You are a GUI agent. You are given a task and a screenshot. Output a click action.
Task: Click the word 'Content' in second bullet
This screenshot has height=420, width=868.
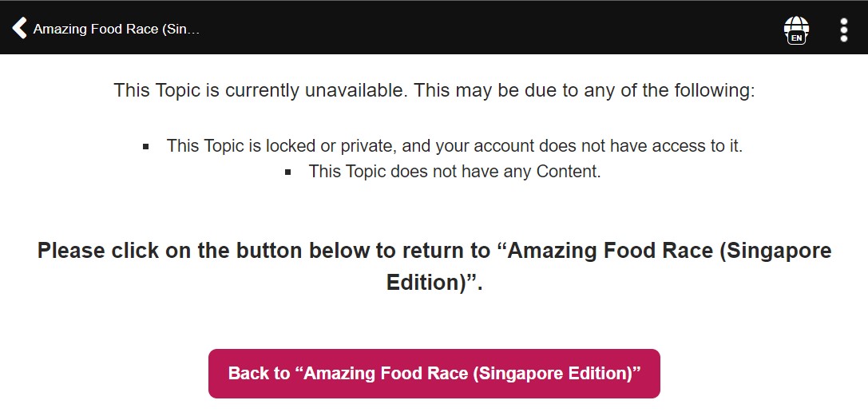click(x=569, y=172)
